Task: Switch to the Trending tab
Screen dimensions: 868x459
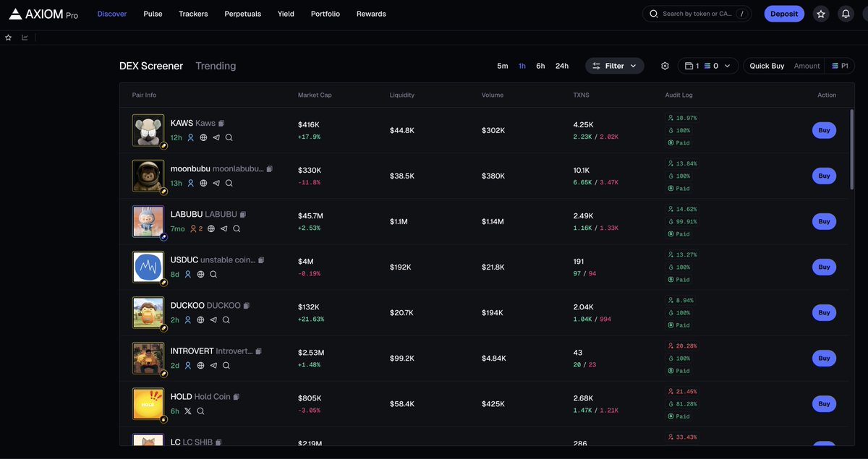Action: (x=216, y=66)
